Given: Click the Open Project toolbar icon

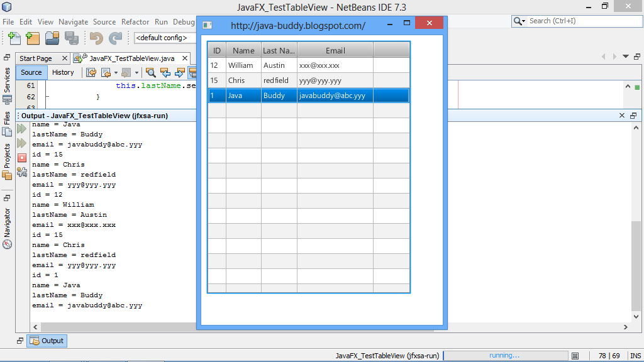Looking at the screenshot, I should pyautogui.click(x=52, y=38).
